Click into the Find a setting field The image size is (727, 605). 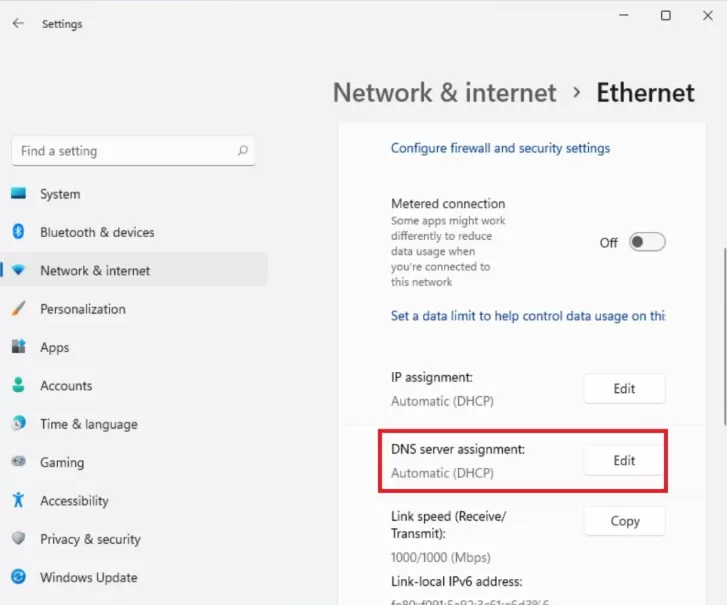[x=134, y=151]
